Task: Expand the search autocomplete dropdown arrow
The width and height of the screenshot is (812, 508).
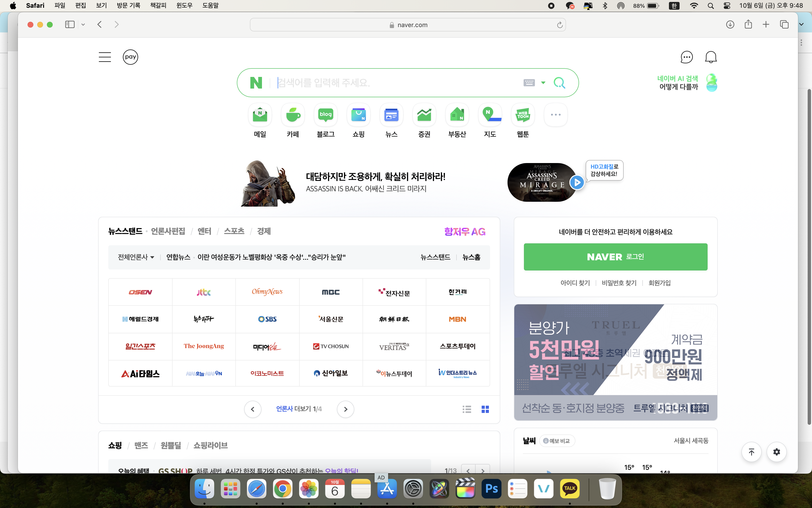Action: (543, 83)
